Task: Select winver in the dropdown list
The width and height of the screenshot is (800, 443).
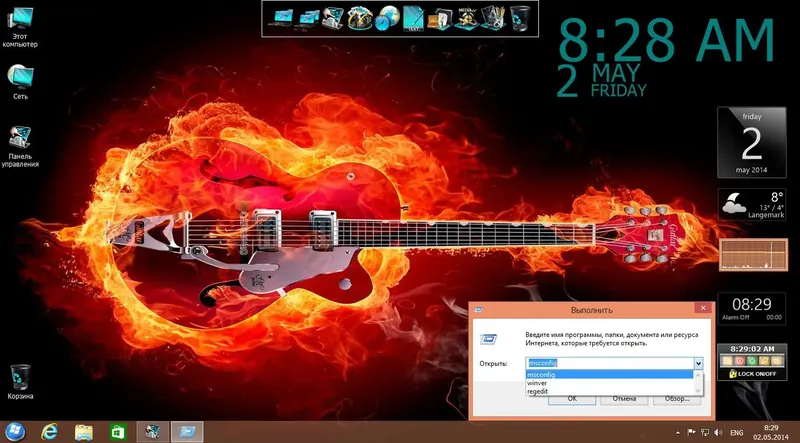Action: coord(609,383)
